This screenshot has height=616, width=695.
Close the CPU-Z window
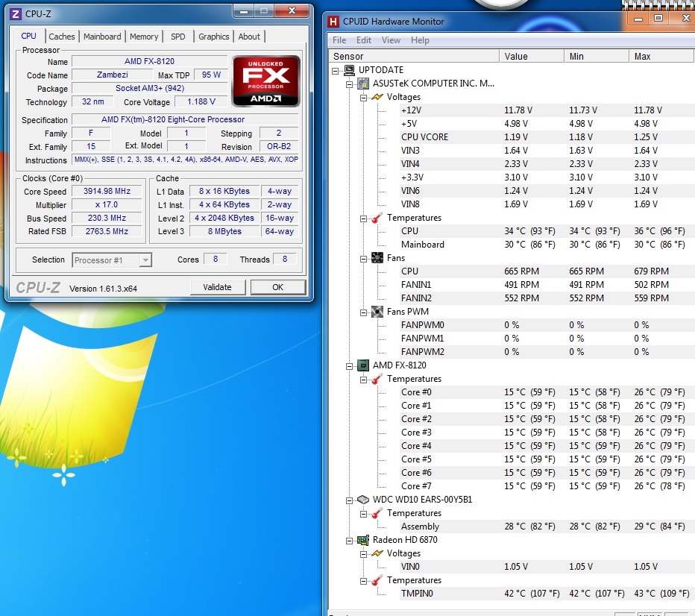(x=292, y=11)
